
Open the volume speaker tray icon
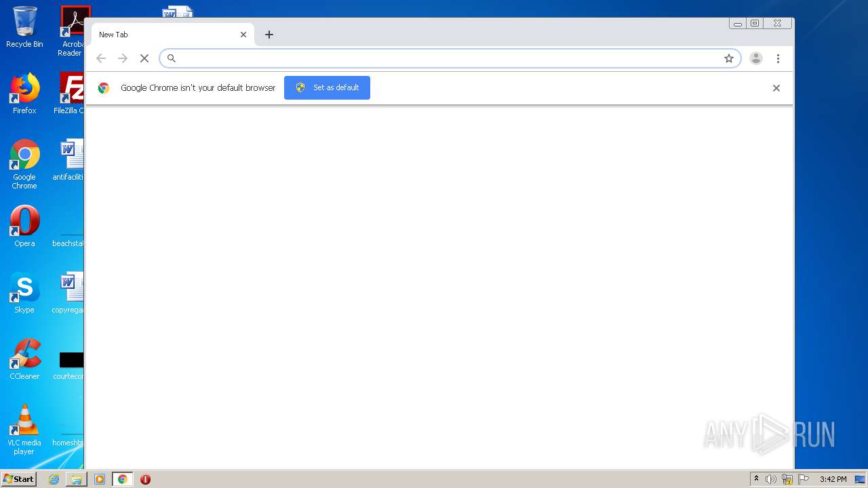click(x=771, y=479)
